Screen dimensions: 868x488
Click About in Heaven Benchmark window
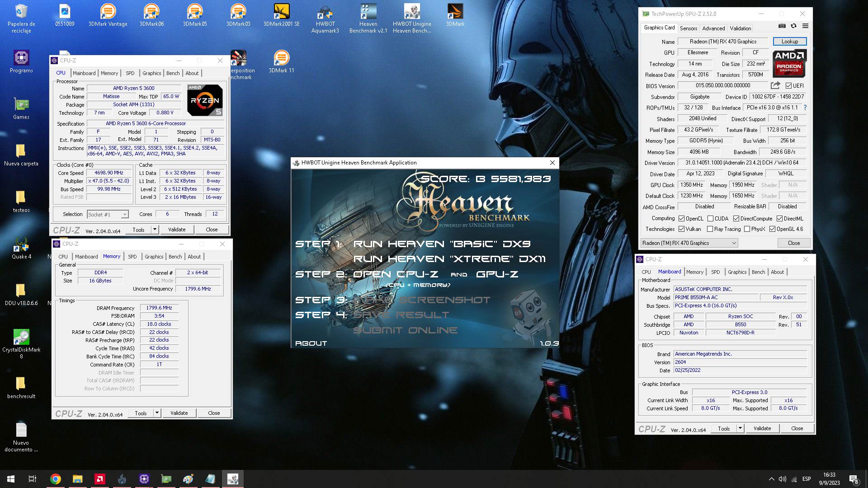311,343
